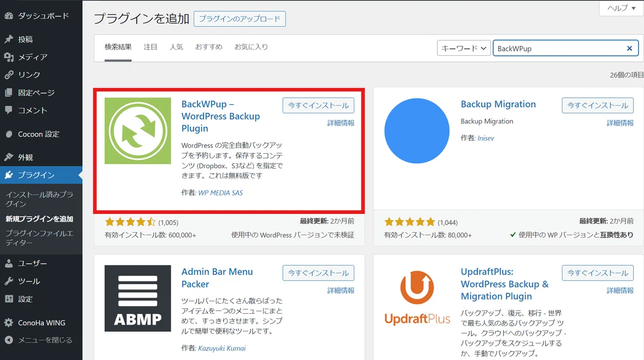Open 詳細情報 for UpdraftPlus
This screenshot has height=360, width=644.
[x=620, y=291]
